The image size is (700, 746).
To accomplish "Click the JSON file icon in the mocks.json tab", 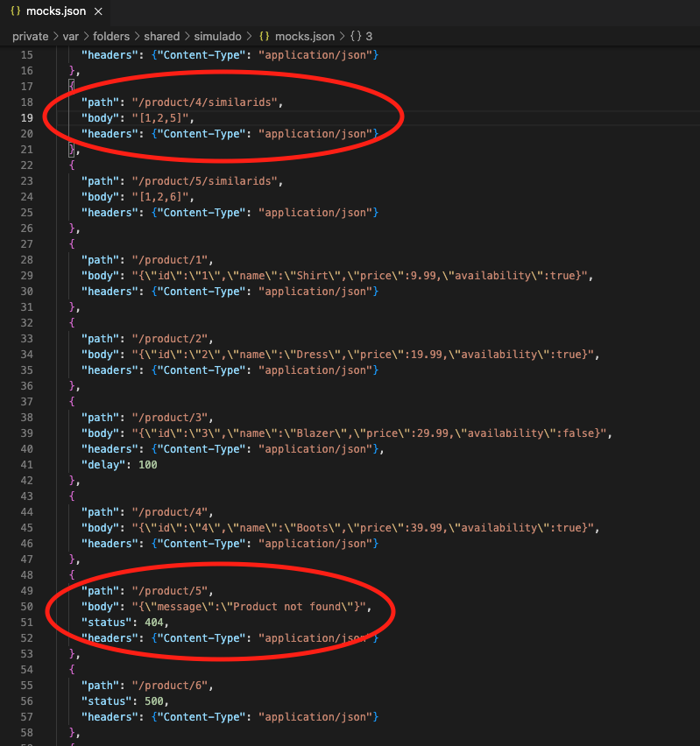I will 15,12.
